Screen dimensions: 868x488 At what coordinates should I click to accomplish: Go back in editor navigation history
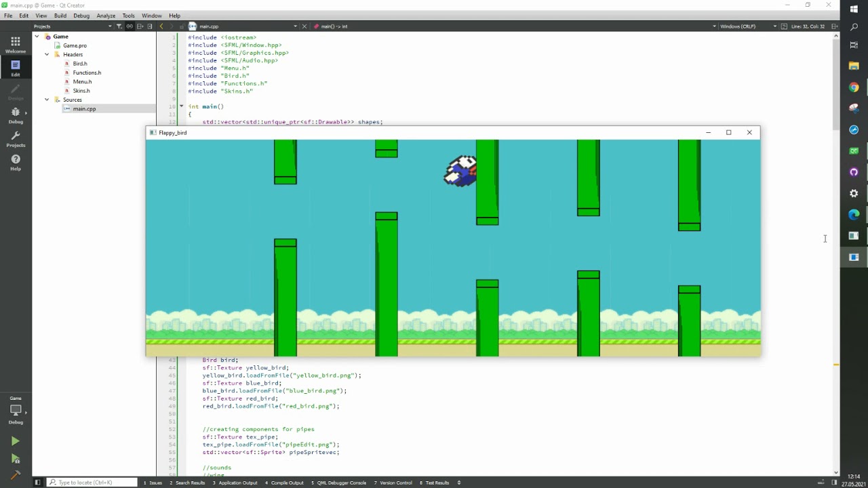tap(161, 26)
